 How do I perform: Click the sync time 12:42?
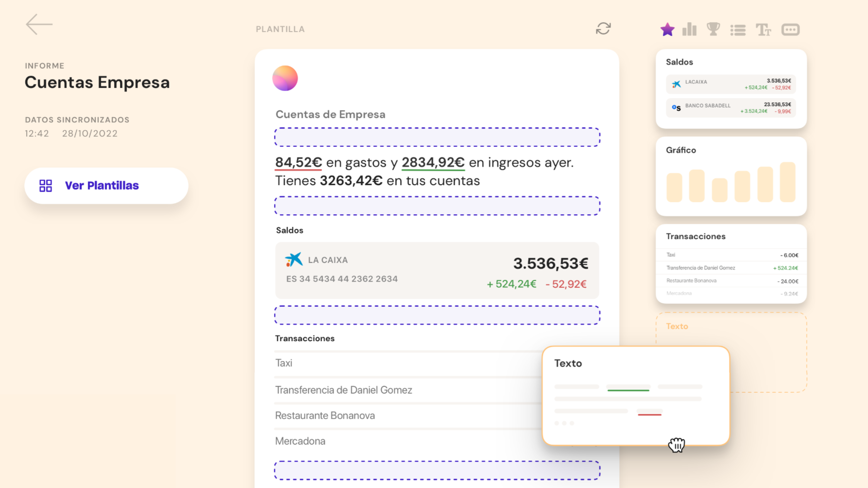37,134
